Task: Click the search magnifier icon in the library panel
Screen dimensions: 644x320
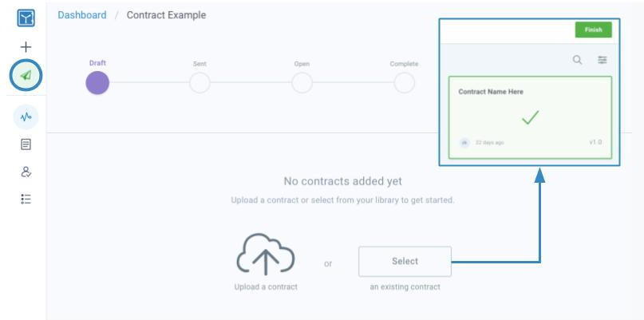Action: coord(578,60)
